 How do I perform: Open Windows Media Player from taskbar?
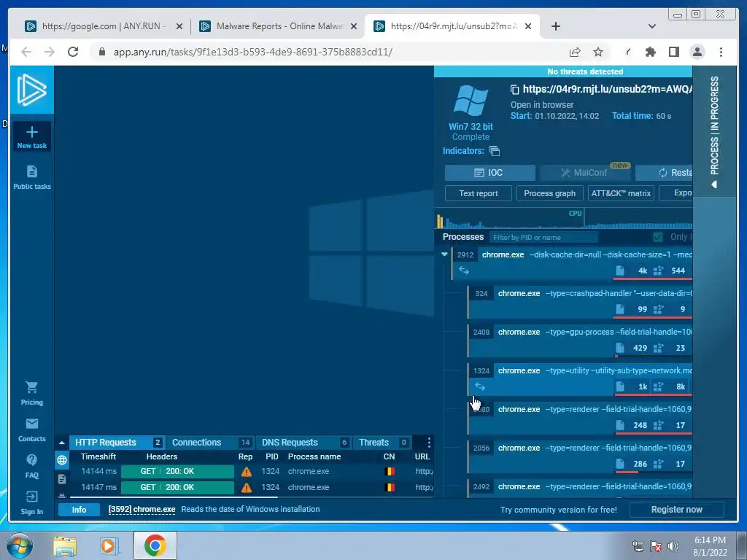click(109, 545)
